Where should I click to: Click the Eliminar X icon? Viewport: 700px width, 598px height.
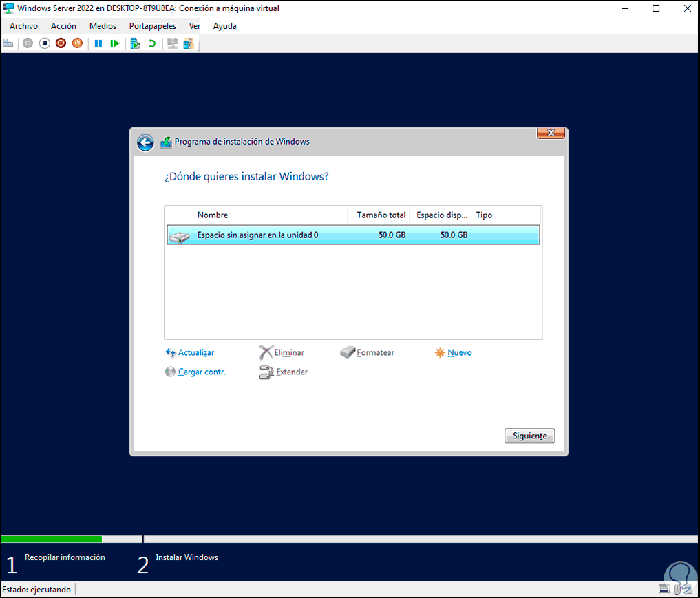[266, 352]
